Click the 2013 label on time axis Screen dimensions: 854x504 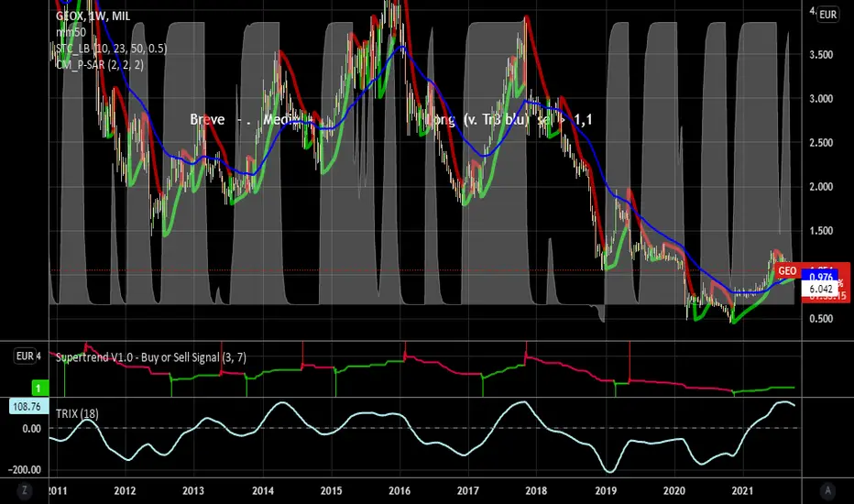[x=192, y=490]
